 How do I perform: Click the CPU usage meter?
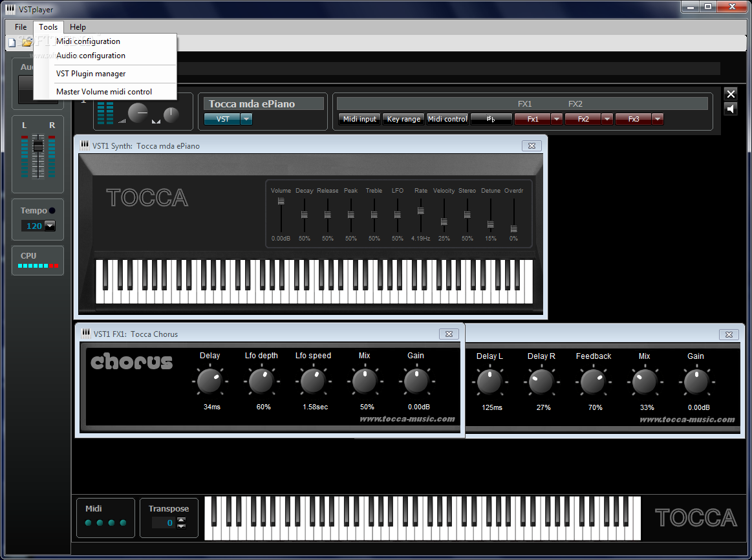click(38, 266)
